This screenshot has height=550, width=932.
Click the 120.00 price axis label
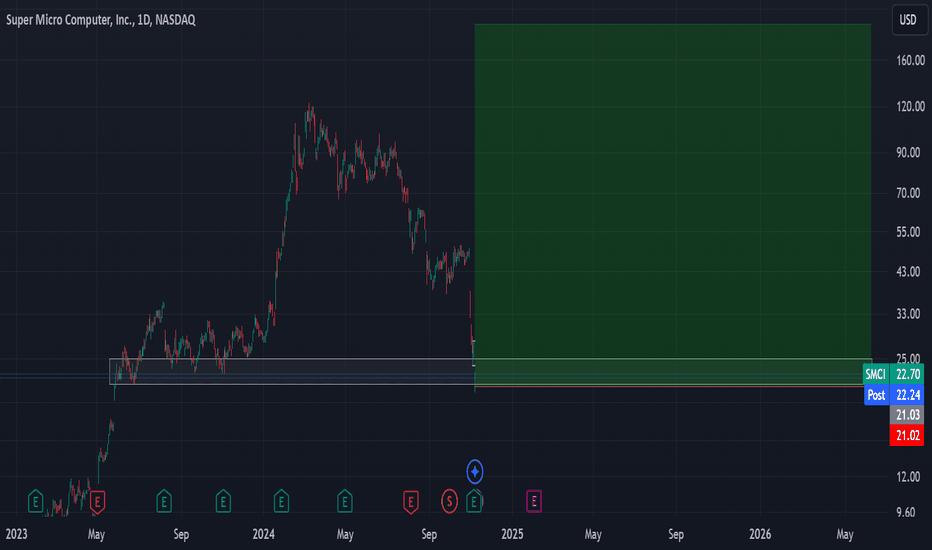pyautogui.click(x=910, y=106)
